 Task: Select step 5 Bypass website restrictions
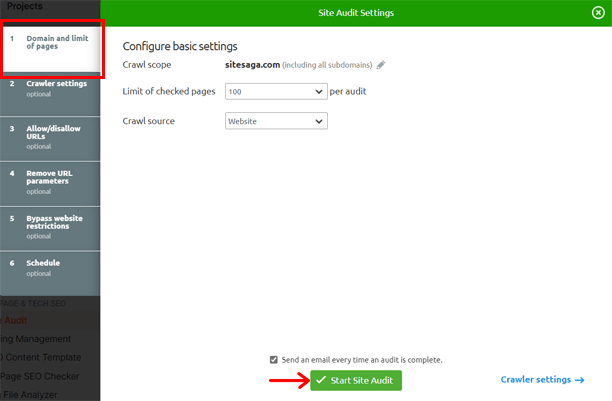[50, 229]
